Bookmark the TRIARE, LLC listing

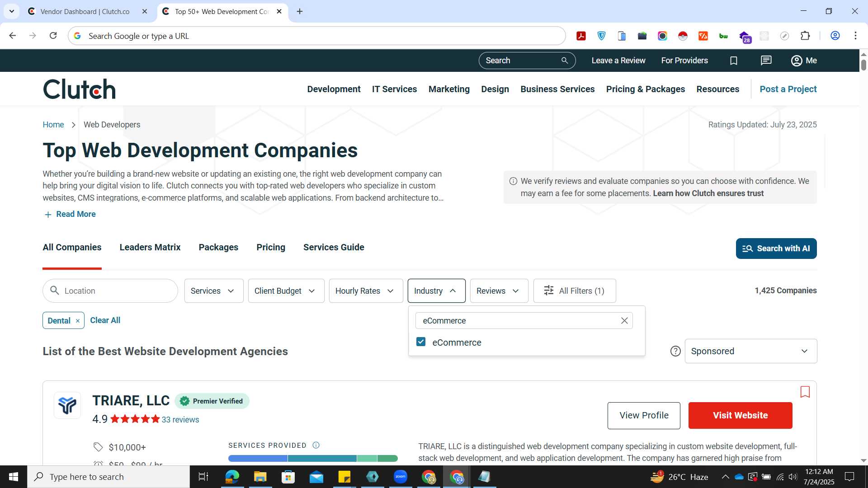pos(805,392)
